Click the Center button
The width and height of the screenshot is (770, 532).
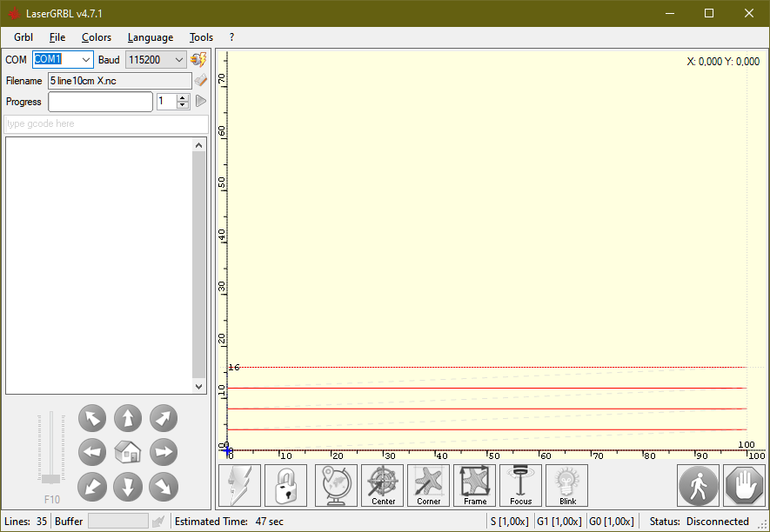point(383,485)
